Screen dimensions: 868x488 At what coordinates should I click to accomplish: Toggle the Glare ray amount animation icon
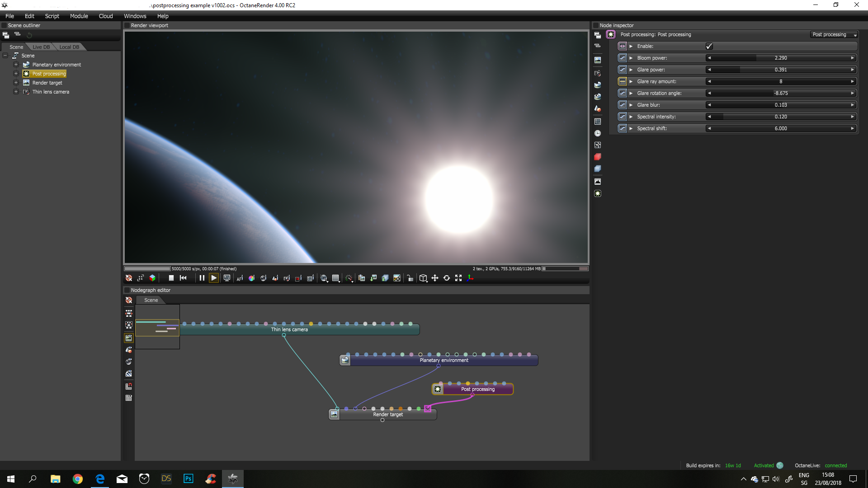[623, 81]
